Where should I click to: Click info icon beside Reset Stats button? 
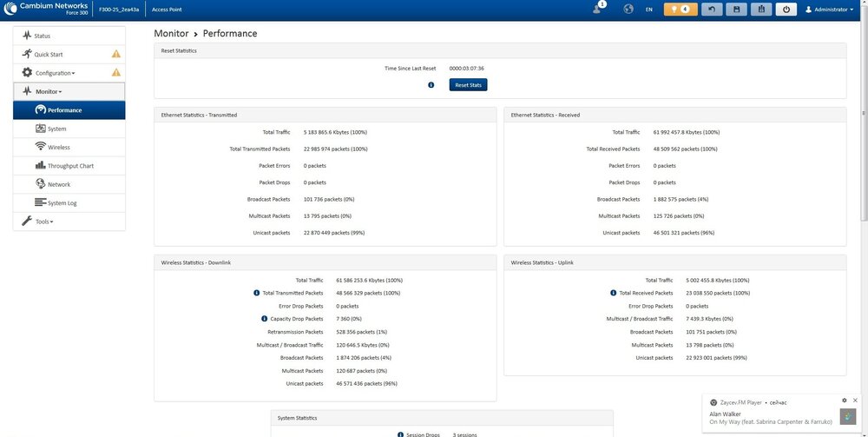click(431, 85)
